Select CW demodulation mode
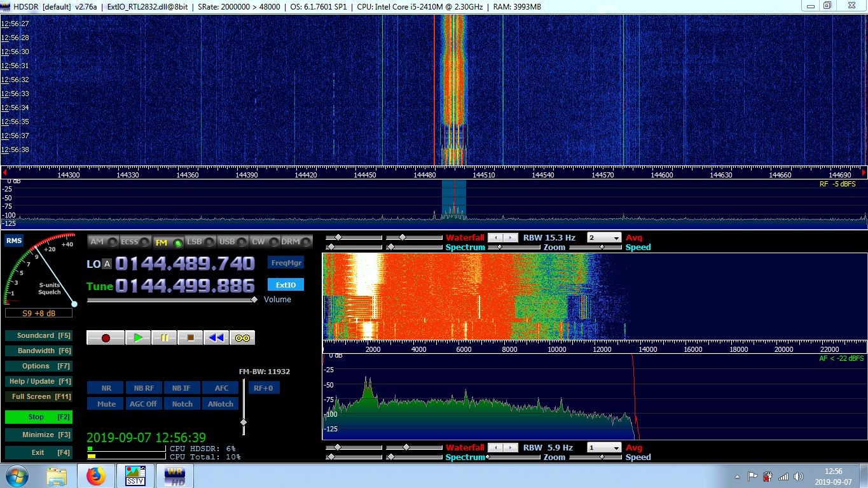Viewport: 868px width, 488px height. [265, 242]
